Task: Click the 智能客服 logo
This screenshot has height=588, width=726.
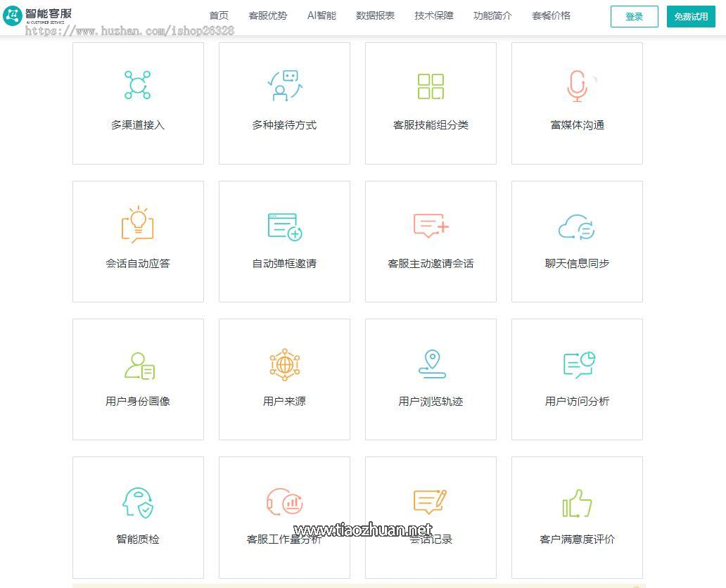Action: point(41,15)
